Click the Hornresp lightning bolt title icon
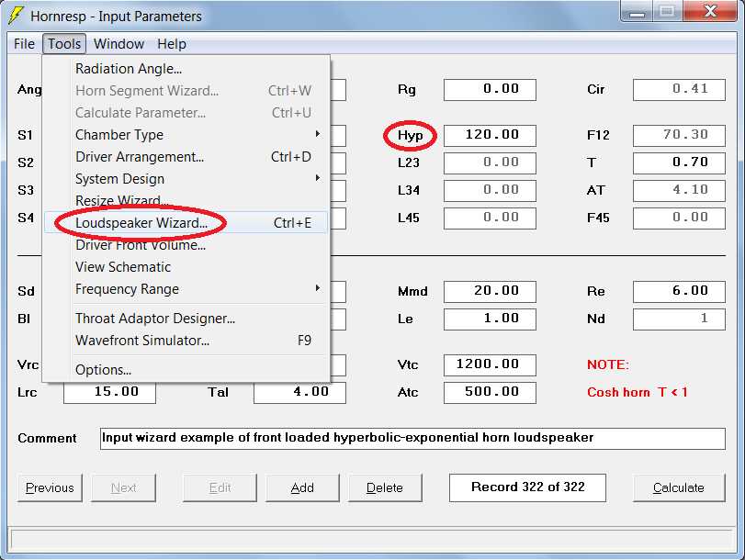The image size is (745, 560). pyautogui.click(x=16, y=16)
